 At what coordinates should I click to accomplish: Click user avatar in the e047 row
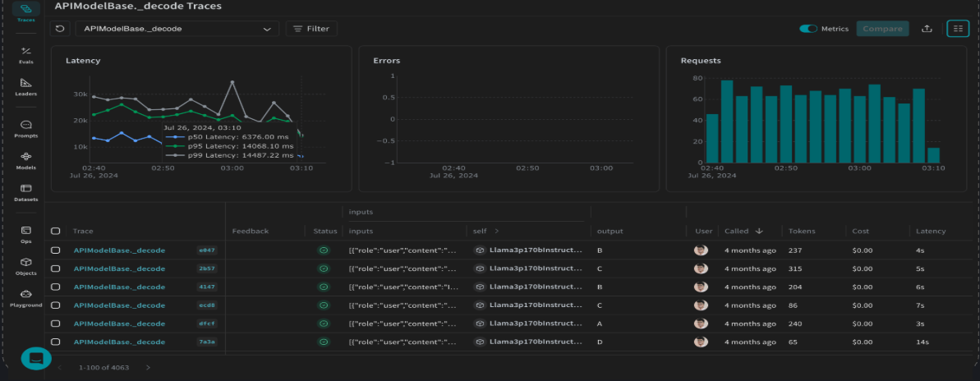point(701,250)
